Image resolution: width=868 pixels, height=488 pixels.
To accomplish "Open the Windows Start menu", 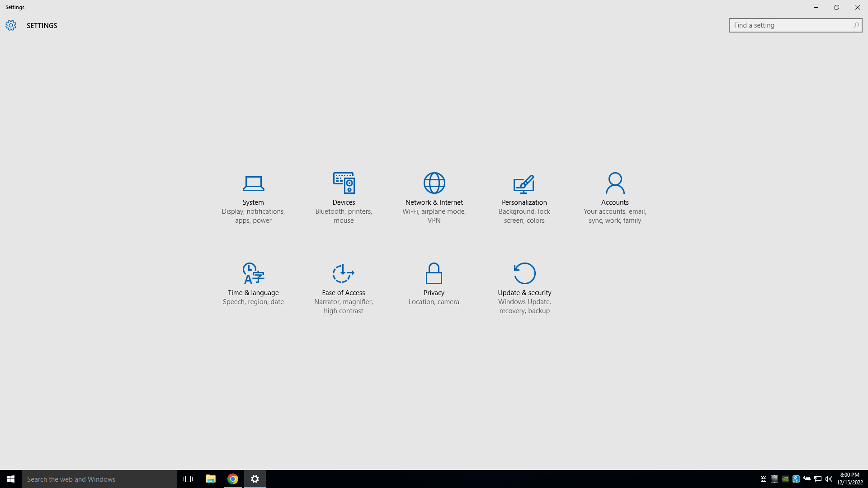I will click(x=11, y=479).
